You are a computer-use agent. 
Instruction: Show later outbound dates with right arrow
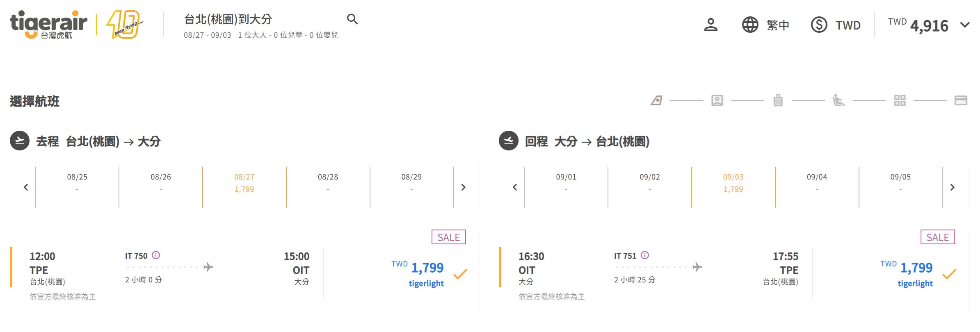pyautogui.click(x=464, y=187)
